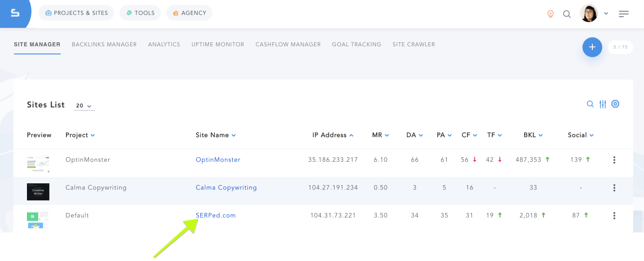
Task: Open the SERPed.com row three-dot menu
Action: 614,216
